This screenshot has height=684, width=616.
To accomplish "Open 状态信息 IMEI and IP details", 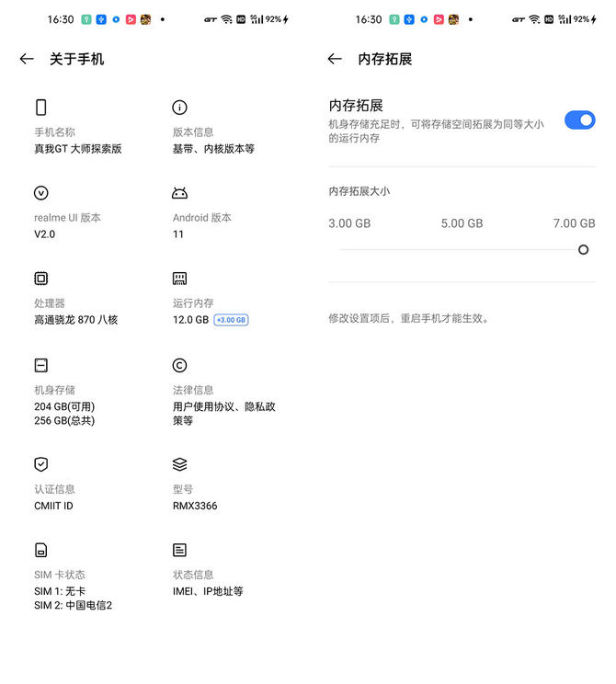I will click(x=208, y=590).
